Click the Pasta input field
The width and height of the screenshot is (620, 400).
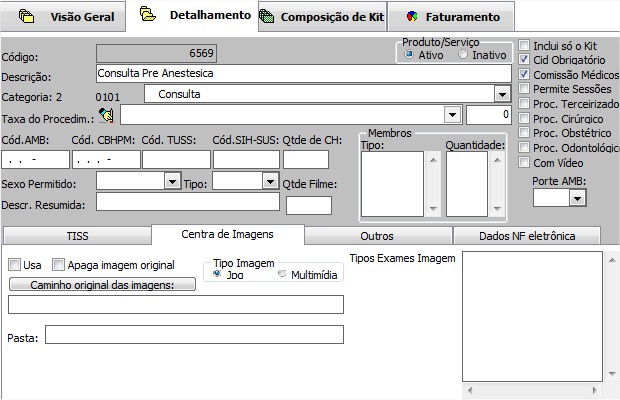(x=194, y=335)
